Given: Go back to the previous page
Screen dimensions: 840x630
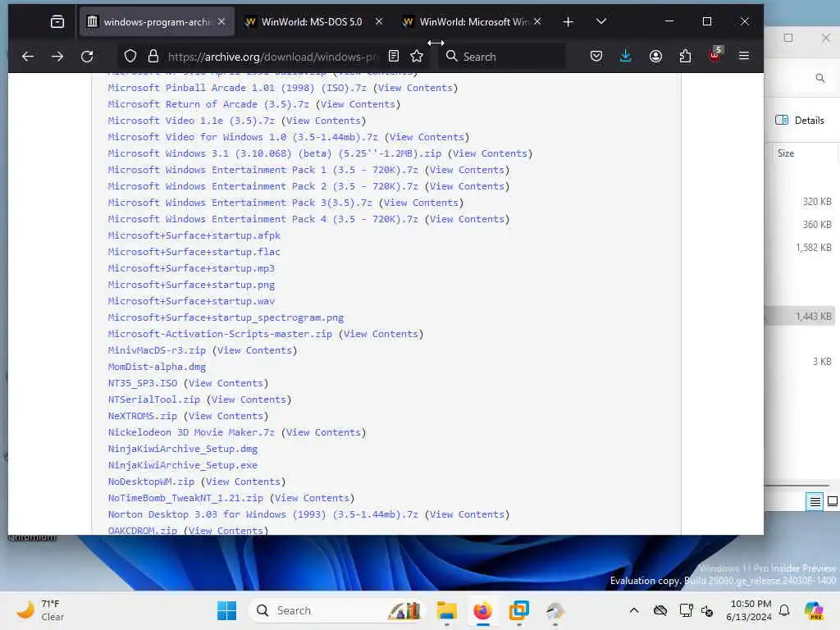Looking at the screenshot, I should click(x=28, y=57).
